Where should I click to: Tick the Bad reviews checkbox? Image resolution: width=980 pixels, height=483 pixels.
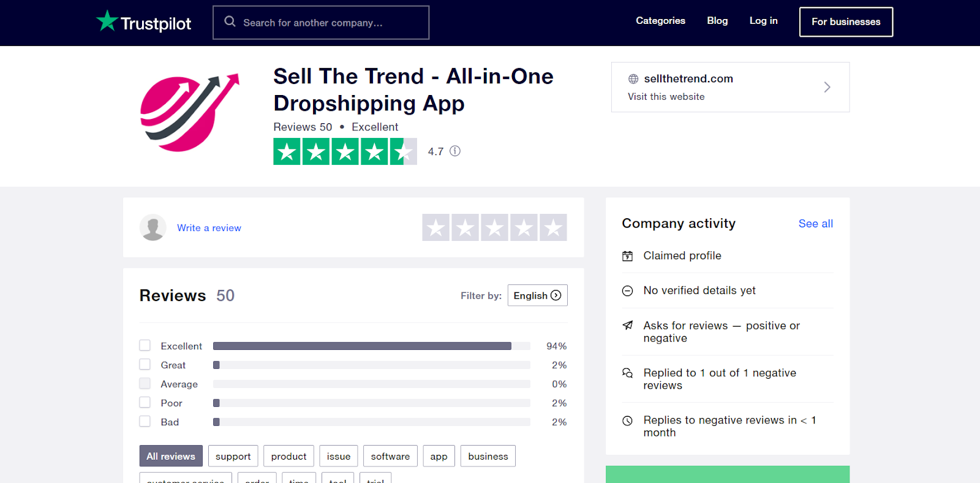(x=145, y=422)
